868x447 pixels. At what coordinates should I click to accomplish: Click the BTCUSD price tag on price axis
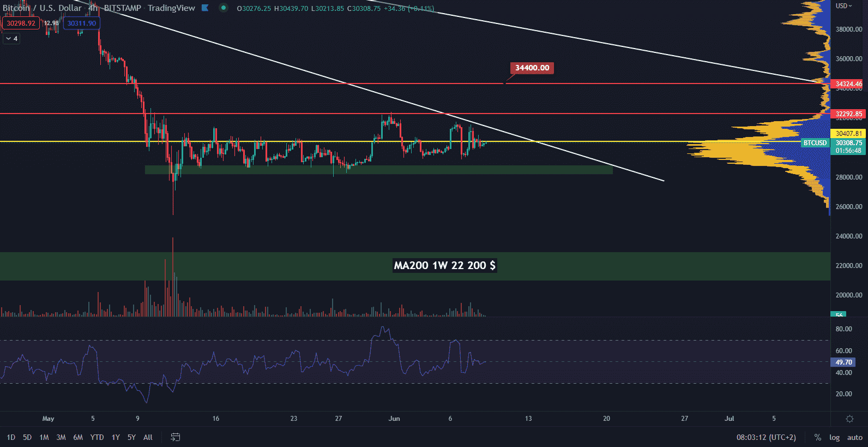point(815,143)
